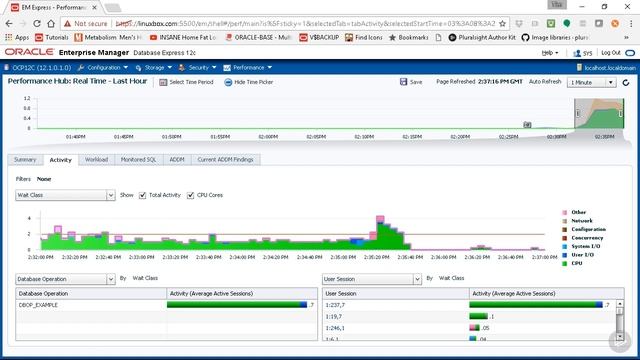The image size is (640, 360).
Task: Click the manual refresh icon
Action: (x=626, y=82)
